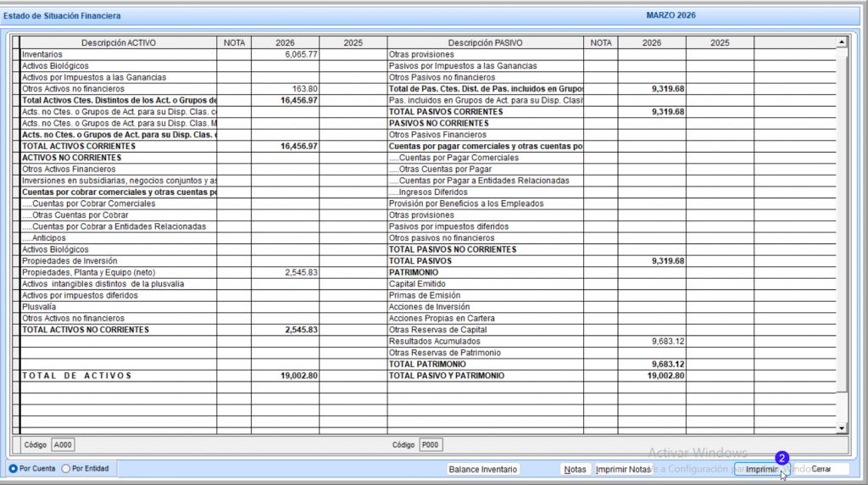The height and width of the screenshot is (485, 868).
Task: Click the Descripción PASIVO column header
Action: (486, 42)
